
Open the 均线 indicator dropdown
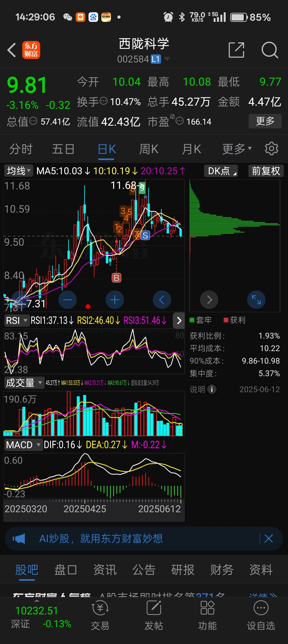18,171
